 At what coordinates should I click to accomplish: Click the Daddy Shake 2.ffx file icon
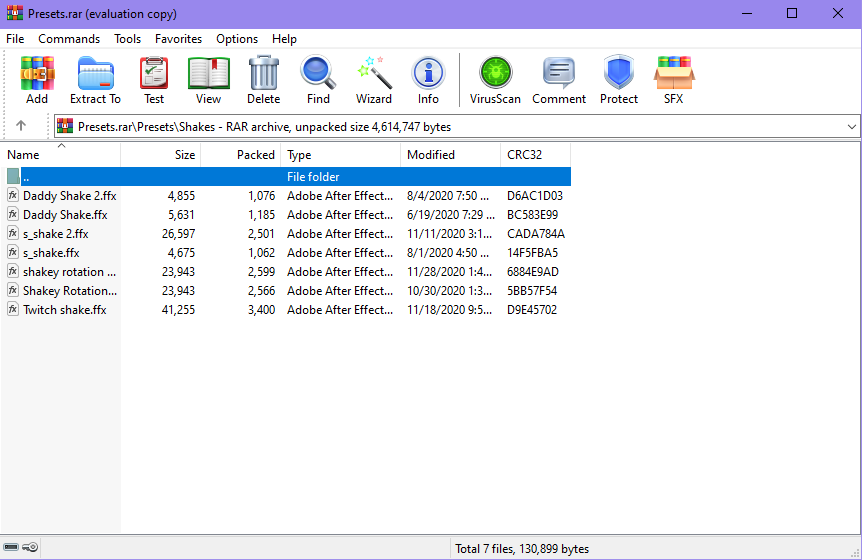point(13,195)
